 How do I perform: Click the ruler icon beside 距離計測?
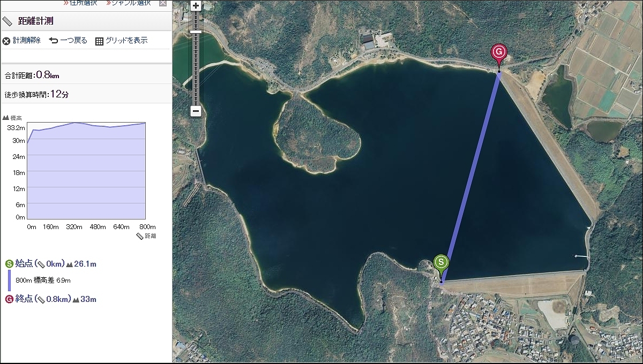tap(8, 21)
